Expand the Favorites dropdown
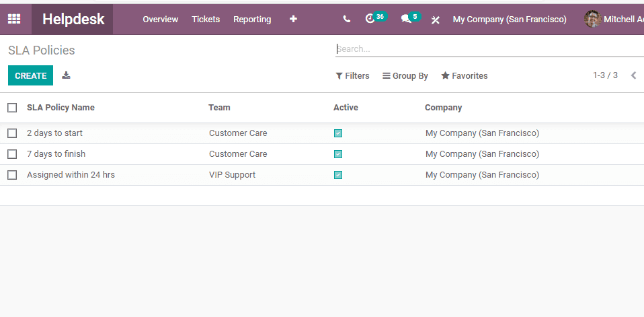Image resolution: width=644 pixels, height=317 pixels. pos(465,75)
